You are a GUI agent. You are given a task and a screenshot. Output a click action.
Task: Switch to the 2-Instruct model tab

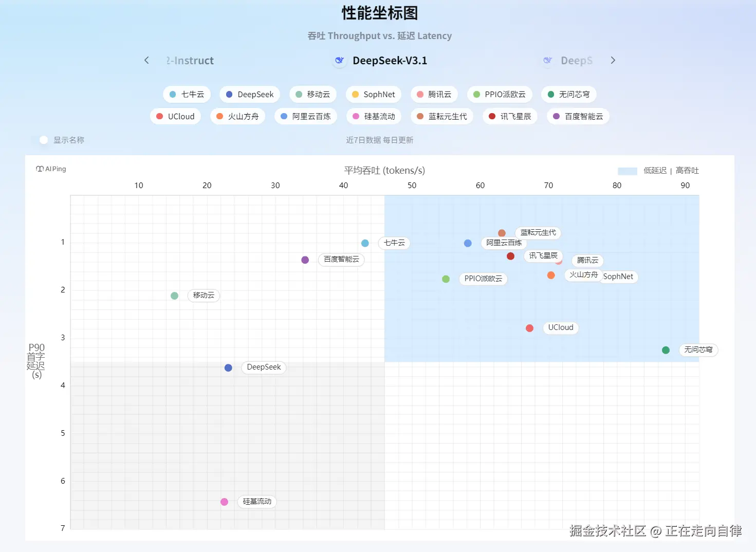[x=190, y=61]
